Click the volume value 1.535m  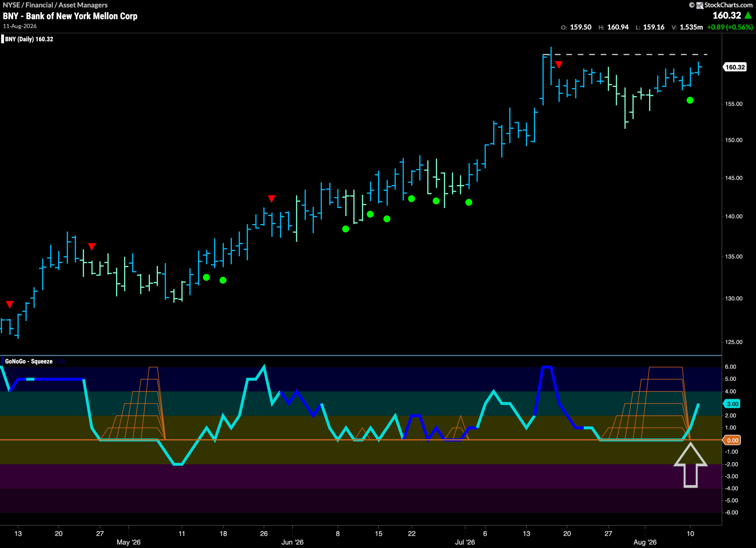point(691,27)
